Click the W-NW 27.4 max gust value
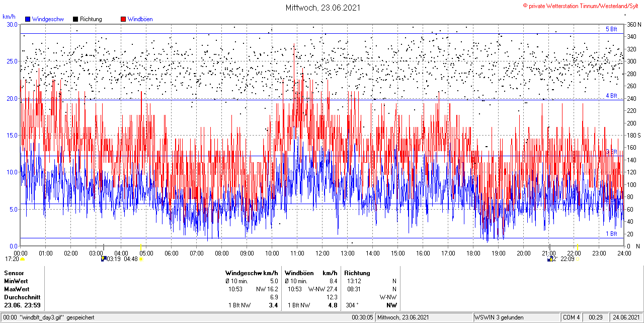The width and height of the screenshot is (644, 323). [323, 289]
